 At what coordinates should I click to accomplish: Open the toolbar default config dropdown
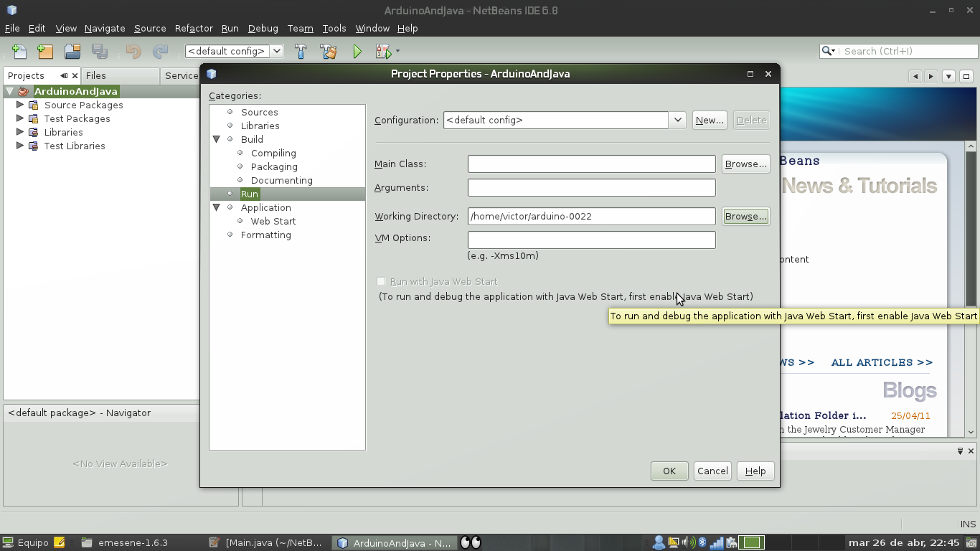[x=276, y=51]
